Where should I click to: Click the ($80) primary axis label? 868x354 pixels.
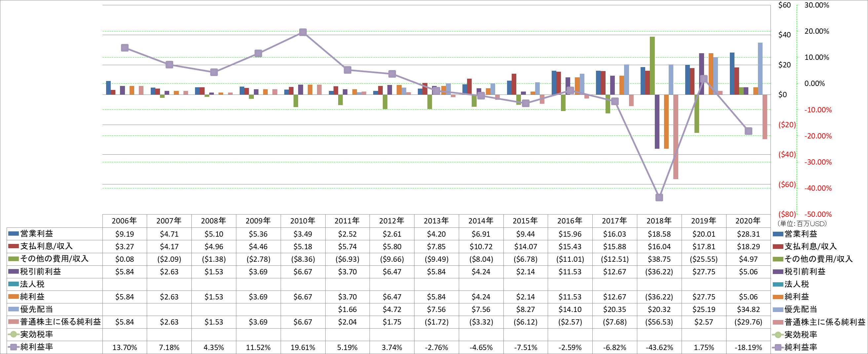tap(787, 214)
